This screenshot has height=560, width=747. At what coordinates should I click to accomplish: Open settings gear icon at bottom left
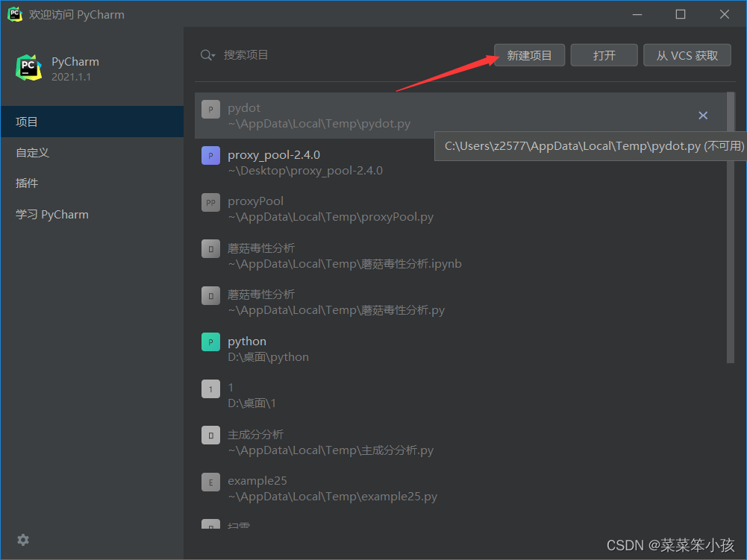23,540
